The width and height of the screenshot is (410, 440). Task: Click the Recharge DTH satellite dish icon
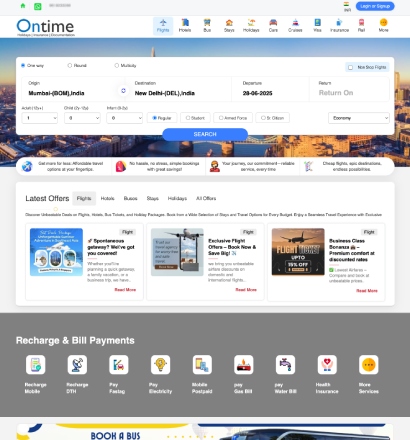coord(77,364)
